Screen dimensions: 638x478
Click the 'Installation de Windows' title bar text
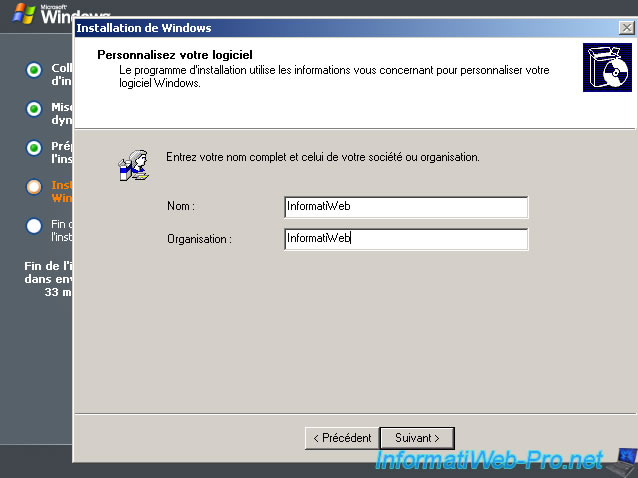click(x=144, y=28)
